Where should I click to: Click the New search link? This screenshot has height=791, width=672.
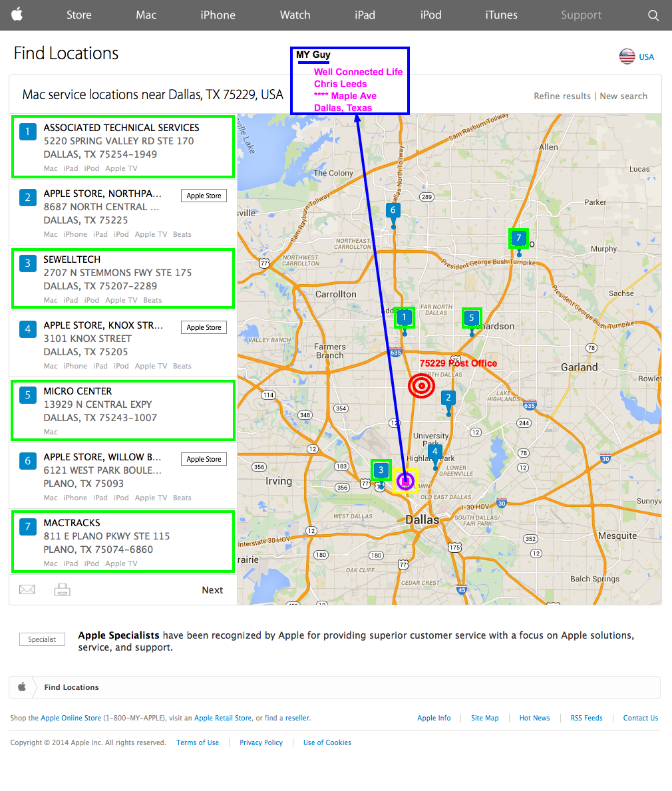(x=623, y=96)
